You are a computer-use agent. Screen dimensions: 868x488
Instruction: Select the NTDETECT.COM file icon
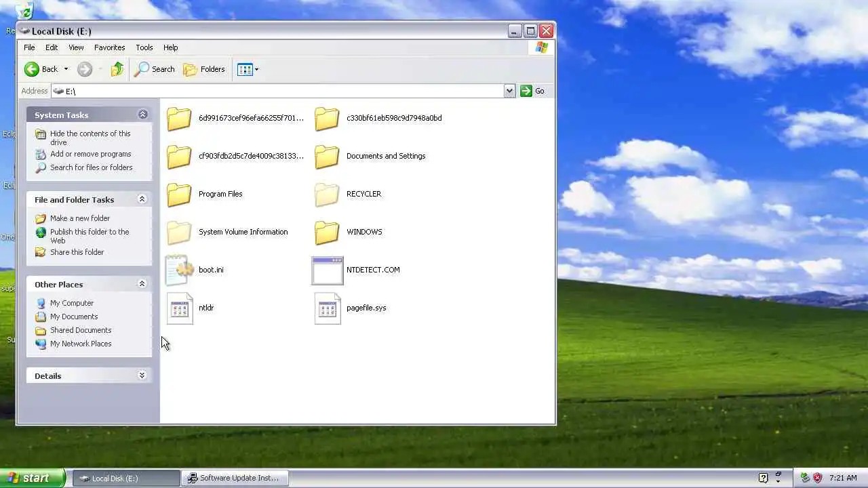coord(328,270)
